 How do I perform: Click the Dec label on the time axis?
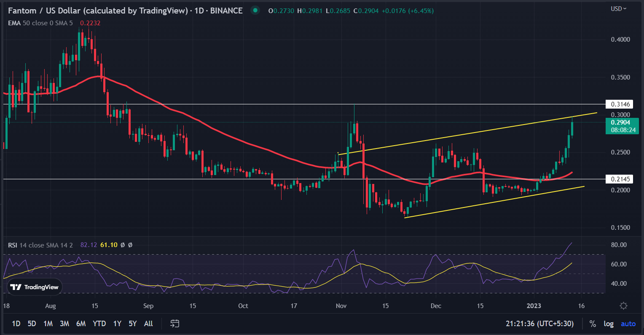point(436,306)
